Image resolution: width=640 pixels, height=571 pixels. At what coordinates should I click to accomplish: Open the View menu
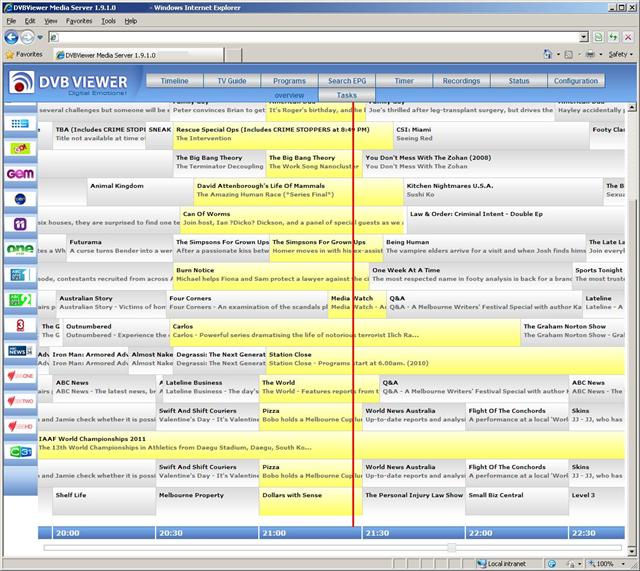coord(51,21)
